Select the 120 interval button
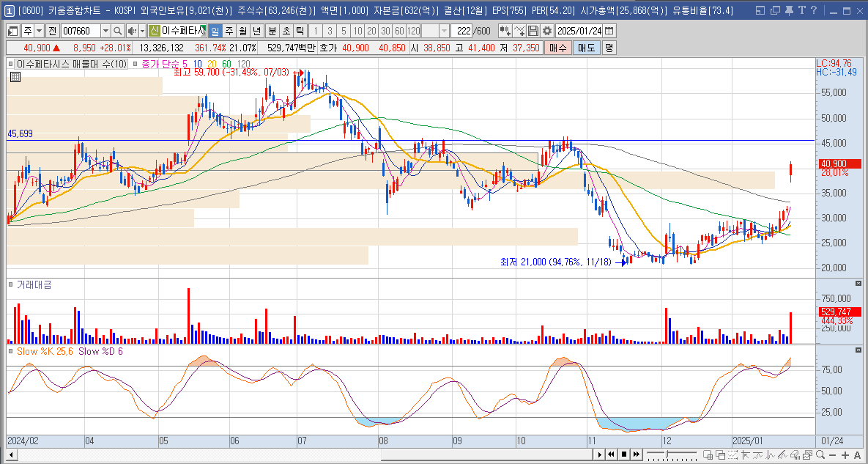 pos(414,31)
